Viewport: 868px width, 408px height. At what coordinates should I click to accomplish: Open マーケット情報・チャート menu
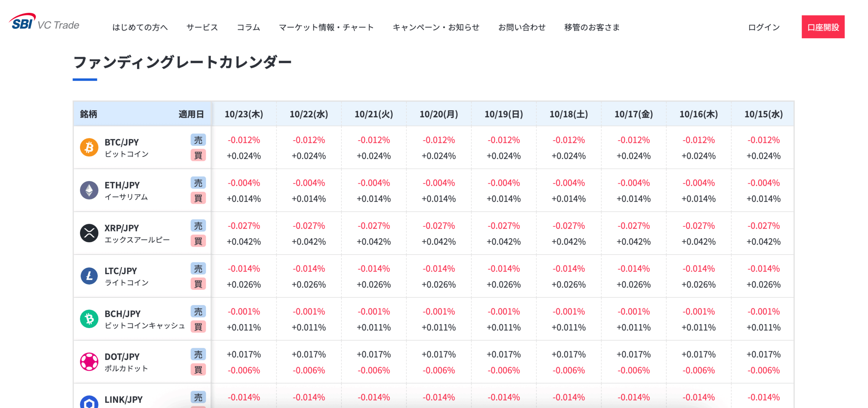326,27
